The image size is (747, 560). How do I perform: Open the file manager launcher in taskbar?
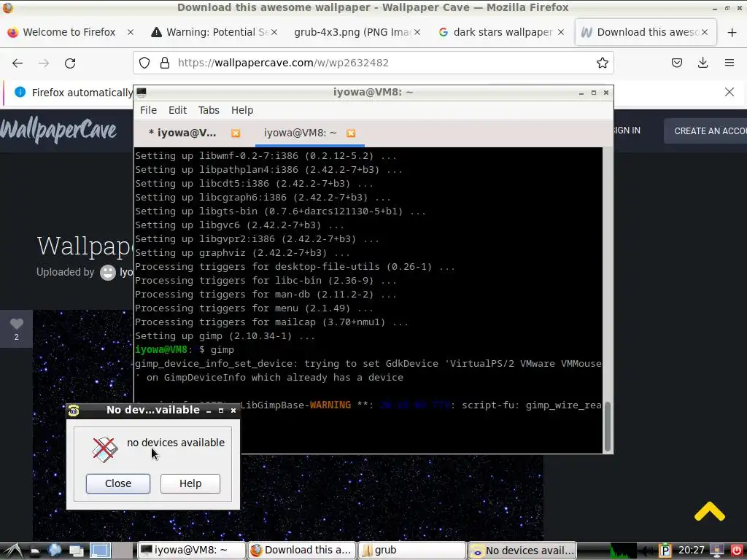pos(35,551)
